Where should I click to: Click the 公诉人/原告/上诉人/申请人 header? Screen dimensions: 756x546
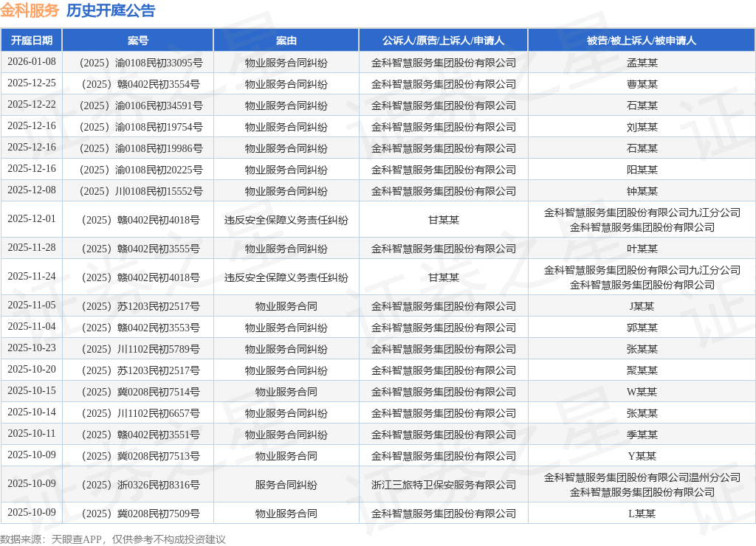pos(443,41)
